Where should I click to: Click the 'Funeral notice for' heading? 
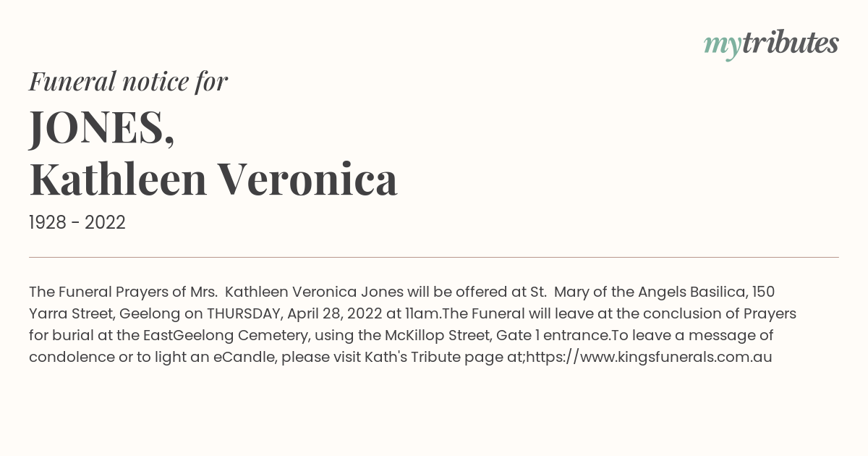pos(128,81)
